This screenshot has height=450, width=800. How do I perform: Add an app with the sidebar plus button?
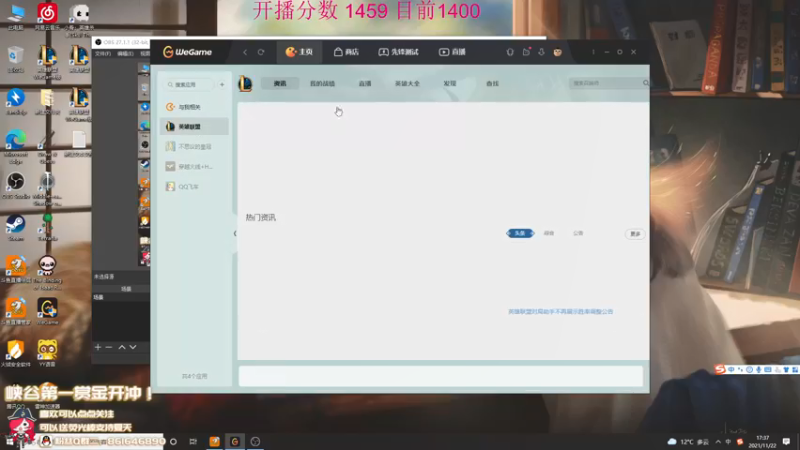point(222,85)
